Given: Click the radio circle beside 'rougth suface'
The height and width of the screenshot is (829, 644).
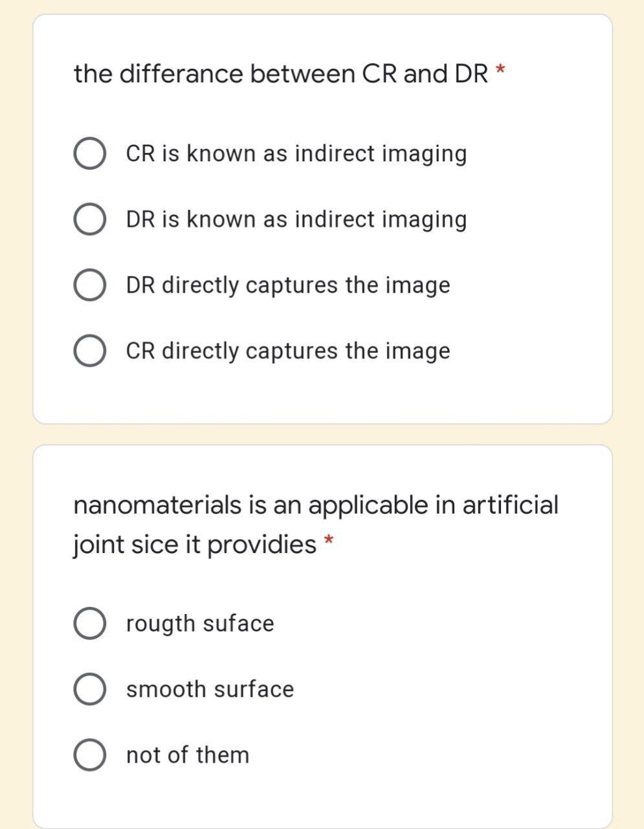Looking at the screenshot, I should 91,623.
